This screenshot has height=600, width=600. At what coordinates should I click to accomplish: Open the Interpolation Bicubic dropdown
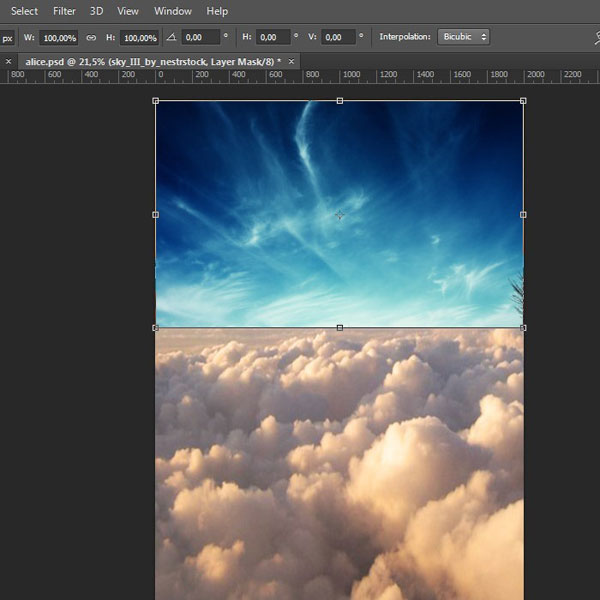463,37
